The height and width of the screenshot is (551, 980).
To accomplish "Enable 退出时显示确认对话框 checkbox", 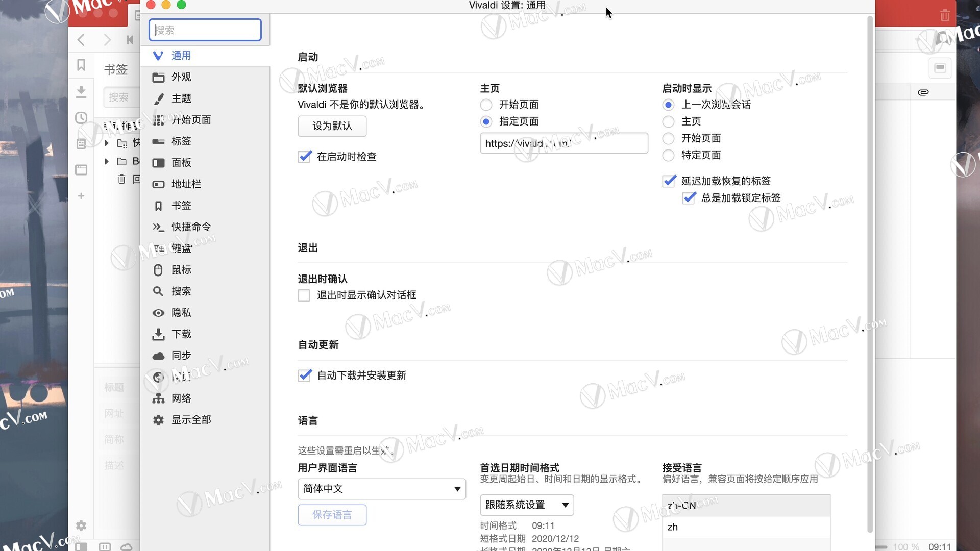I will (304, 295).
